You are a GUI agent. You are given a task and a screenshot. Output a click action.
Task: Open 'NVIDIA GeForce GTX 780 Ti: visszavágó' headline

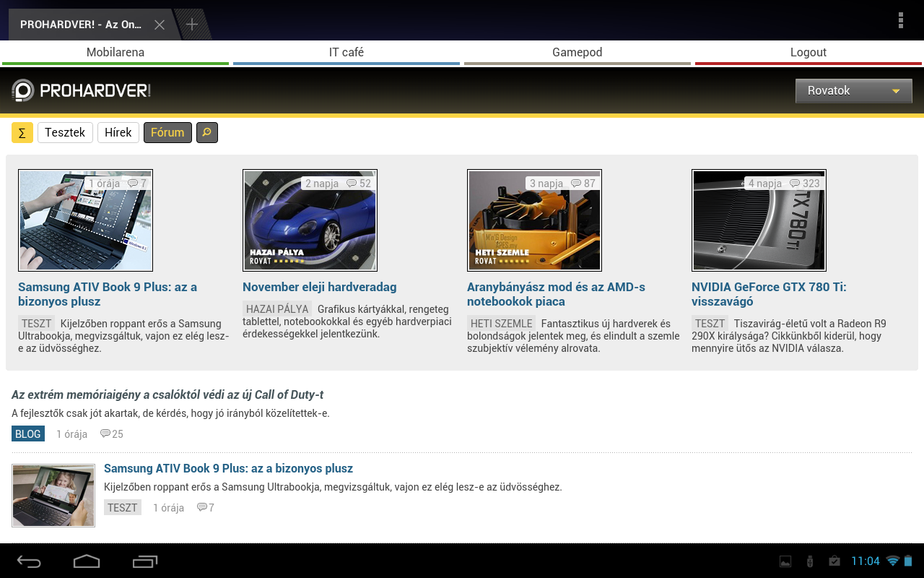[769, 295]
